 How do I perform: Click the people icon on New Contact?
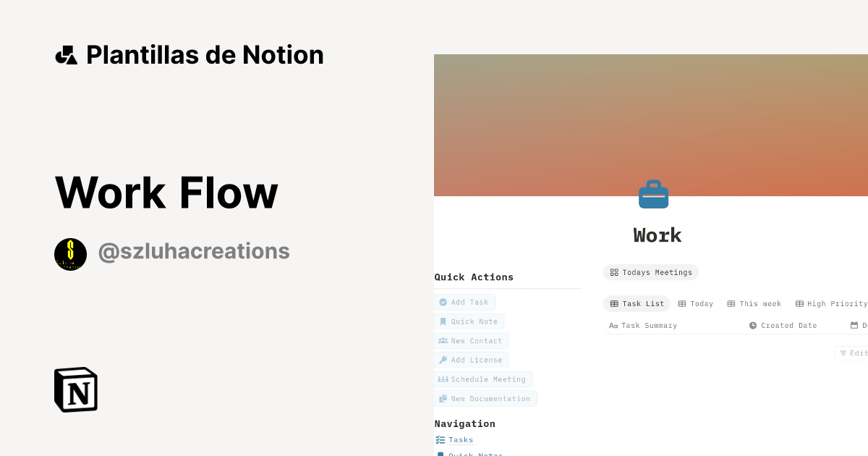click(442, 341)
